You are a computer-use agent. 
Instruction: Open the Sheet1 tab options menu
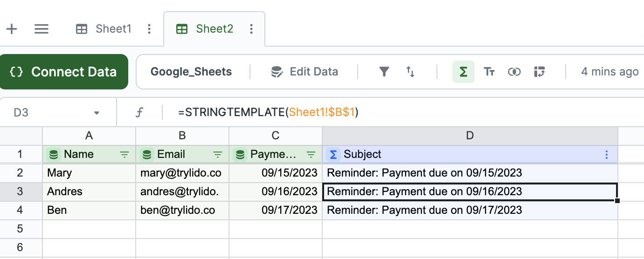click(149, 29)
